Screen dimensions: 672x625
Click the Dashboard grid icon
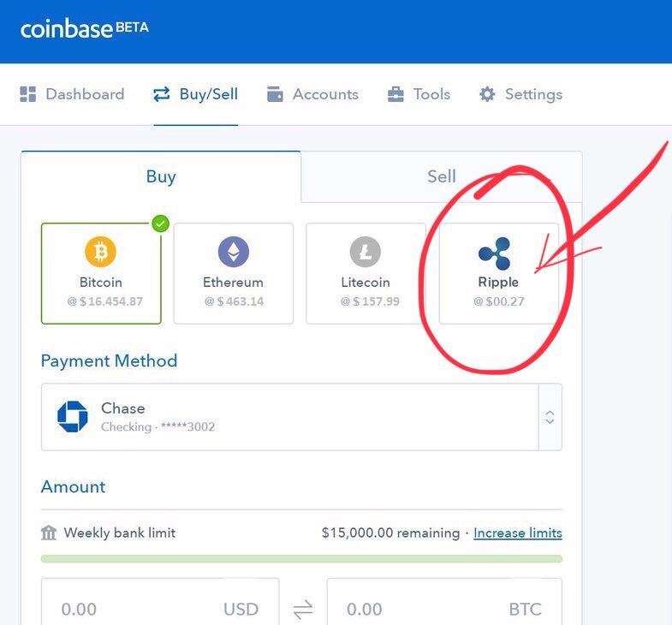click(x=28, y=94)
